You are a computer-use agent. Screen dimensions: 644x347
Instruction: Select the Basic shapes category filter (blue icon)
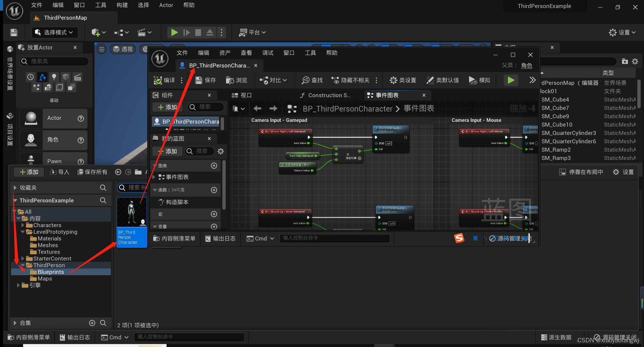click(42, 77)
